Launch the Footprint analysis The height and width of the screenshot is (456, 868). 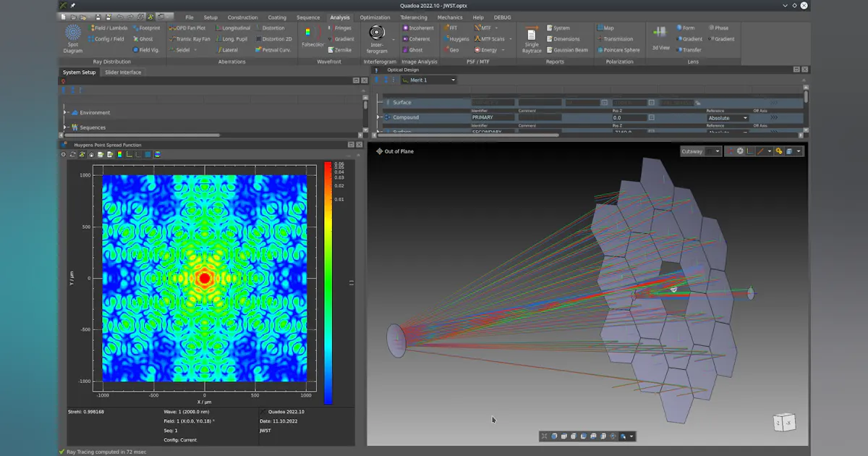click(x=146, y=28)
